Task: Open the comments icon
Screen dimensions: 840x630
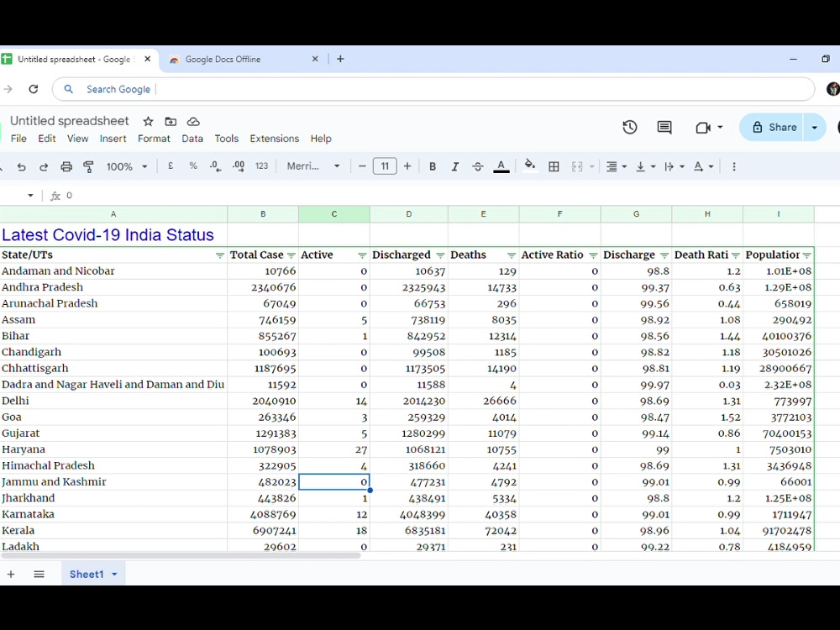Action: pos(664,128)
